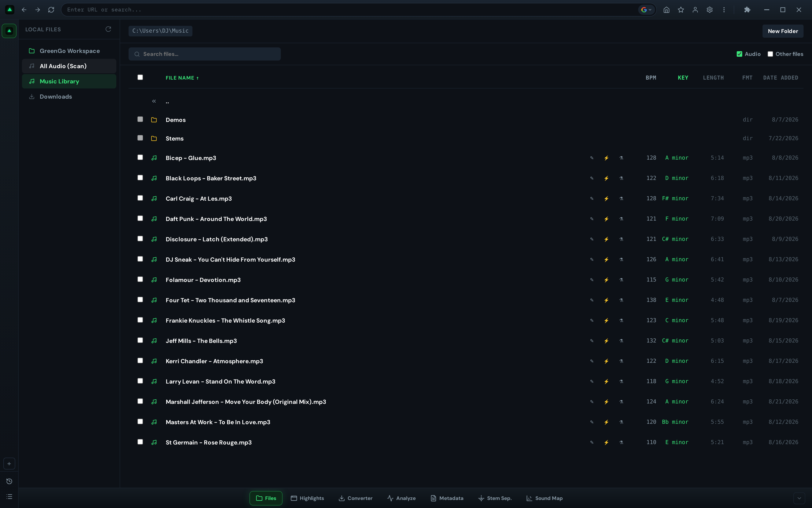Tick the checkbox for Jeff Mills - The Bells.mp3
812x508 pixels.
coord(140,340)
